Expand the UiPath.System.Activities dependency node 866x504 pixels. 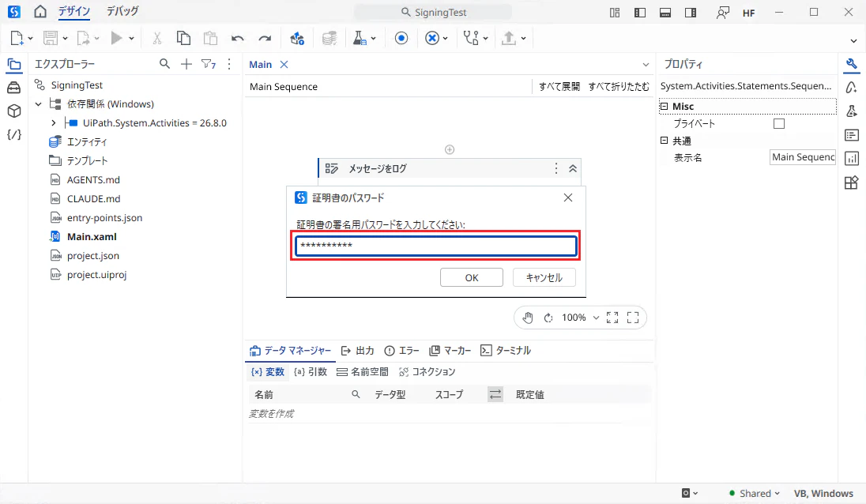[54, 122]
